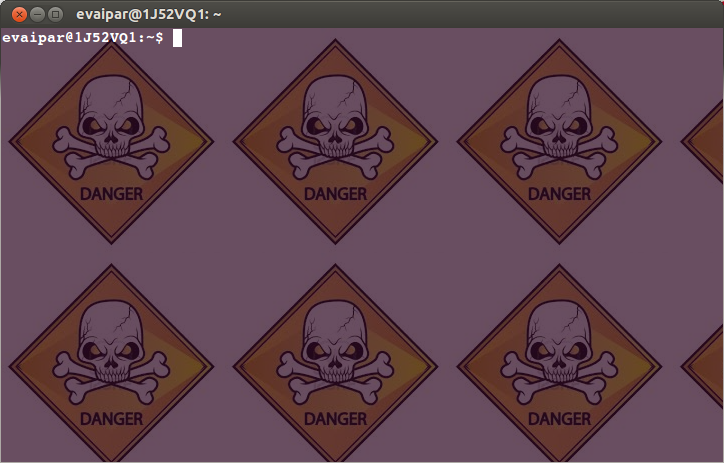
Task: Focus the terminal cursor block
Action: 177,38
